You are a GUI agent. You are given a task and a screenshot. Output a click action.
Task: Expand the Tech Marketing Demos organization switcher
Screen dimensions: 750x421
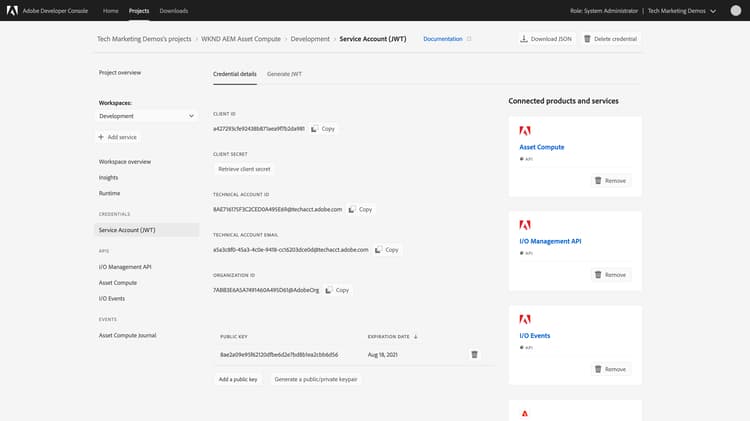[x=682, y=11]
